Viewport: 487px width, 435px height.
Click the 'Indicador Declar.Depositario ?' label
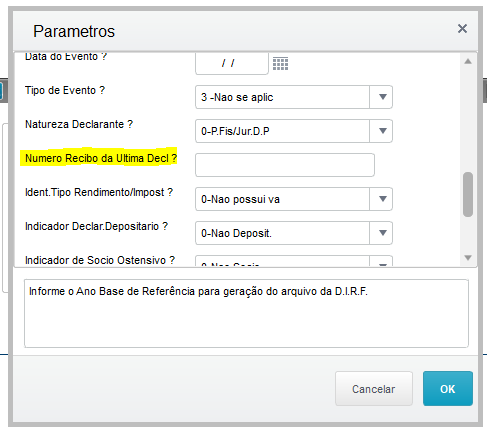pyautogui.click(x=96, y=226)
